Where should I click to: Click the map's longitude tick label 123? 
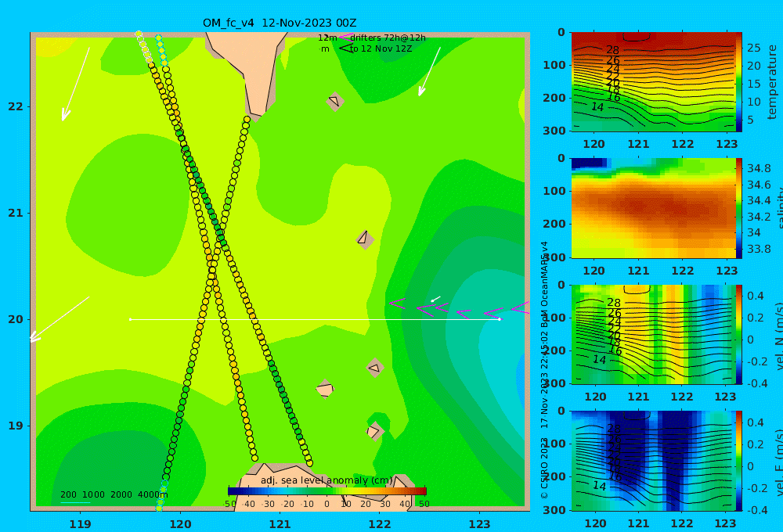tap(480, 524)
